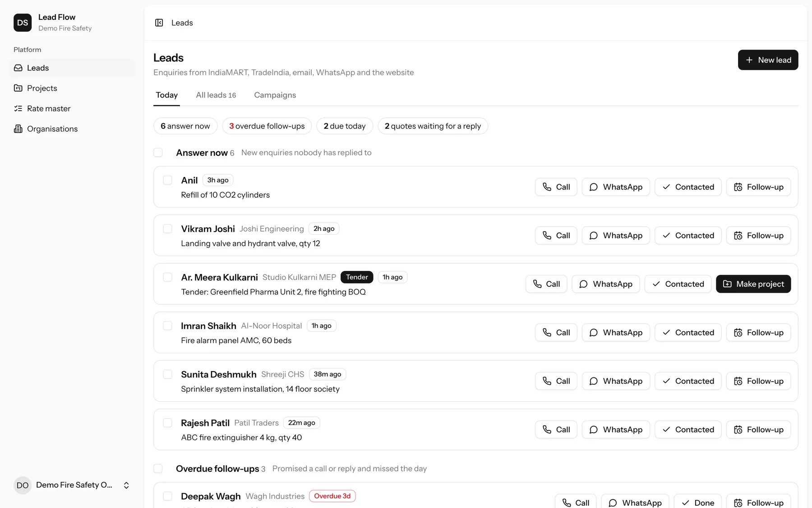Tick the checkbox for Ar. Meera Kulkarni

coord(167,277)
